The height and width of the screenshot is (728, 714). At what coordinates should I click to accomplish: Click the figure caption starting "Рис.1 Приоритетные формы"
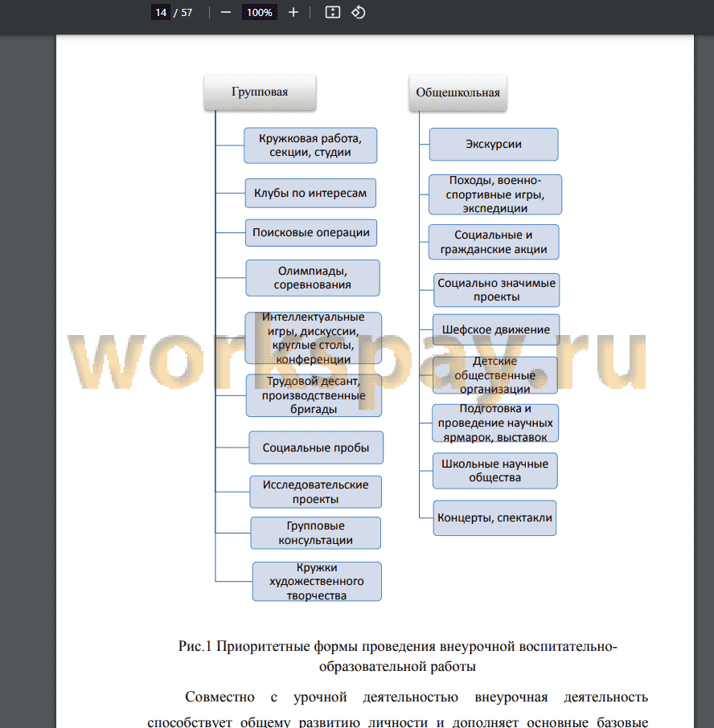398,656
